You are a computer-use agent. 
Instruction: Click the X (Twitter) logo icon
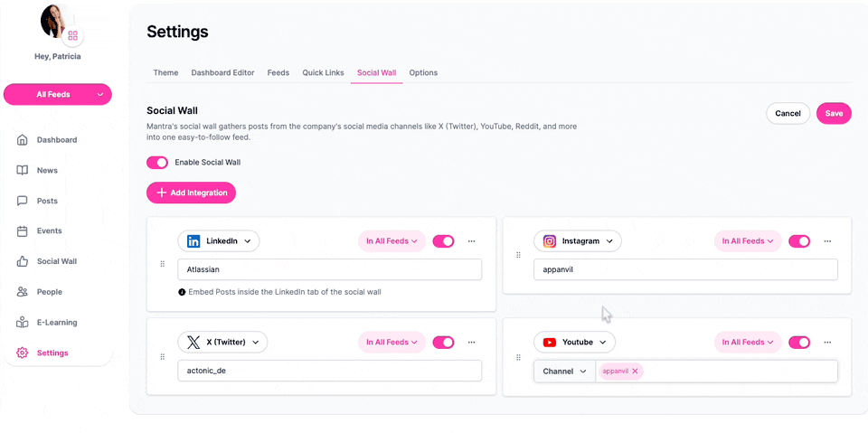click(x=193, y=343)
